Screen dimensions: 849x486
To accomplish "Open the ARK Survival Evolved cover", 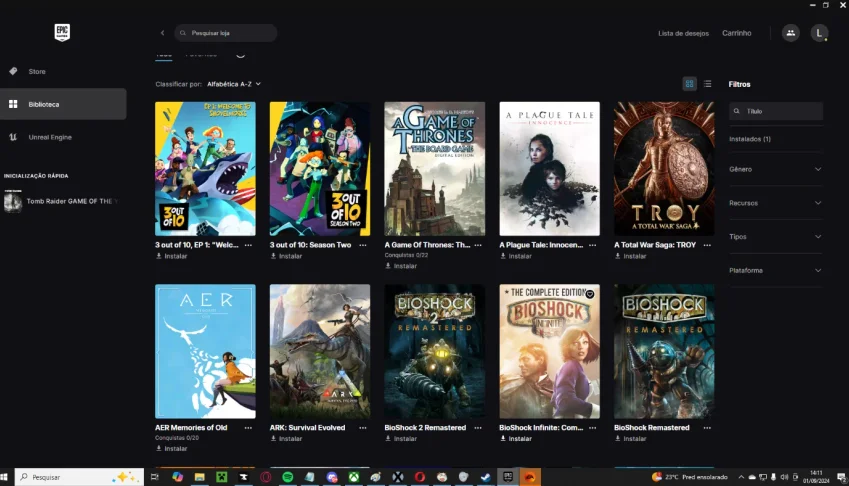I will [320, 351].
